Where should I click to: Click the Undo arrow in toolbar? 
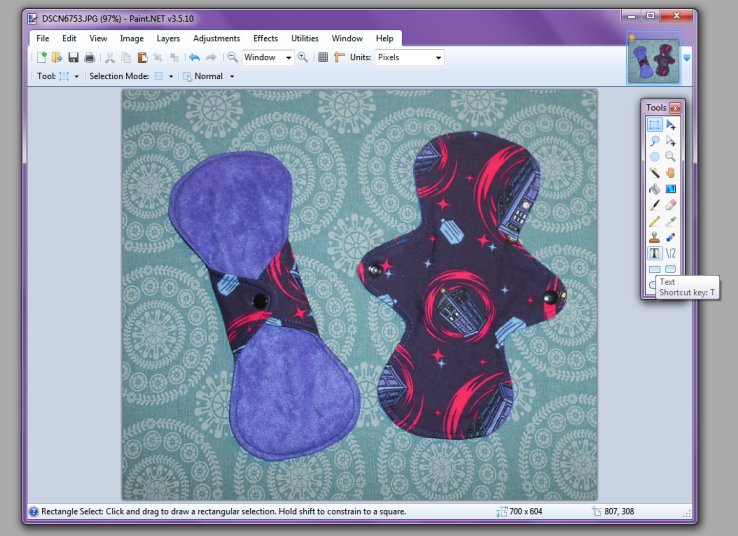pyautogui.click(x=194, y=58)
